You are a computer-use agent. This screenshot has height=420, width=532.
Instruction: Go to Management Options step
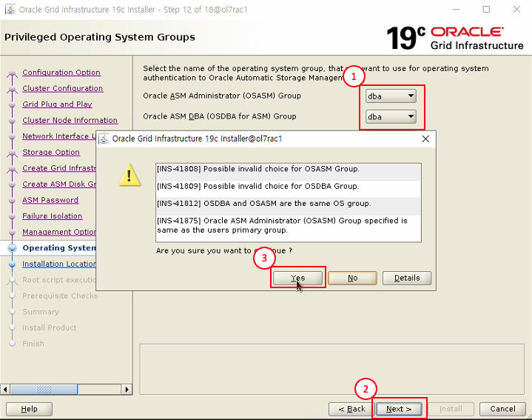coord(59,232)
